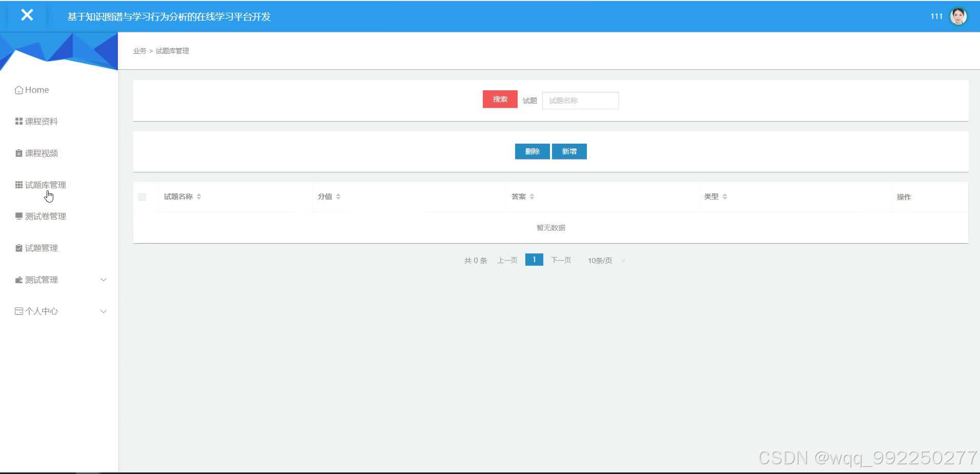Image resolution: width=980 pixels, height=474 pixels.
Task: Sort by 答案 column arrows
Action: 532,196
